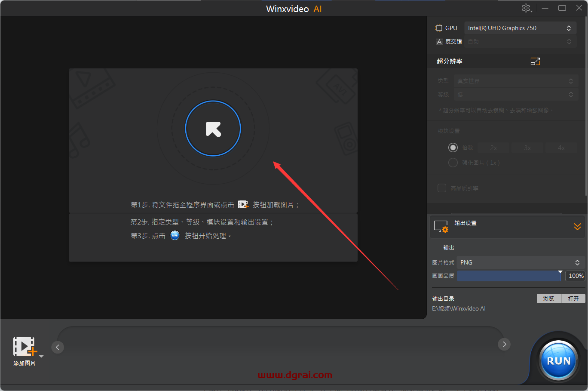Viewport: 588px width, 391px height.
Task: Click the 100% quality value field
Action: click(575, 276)
